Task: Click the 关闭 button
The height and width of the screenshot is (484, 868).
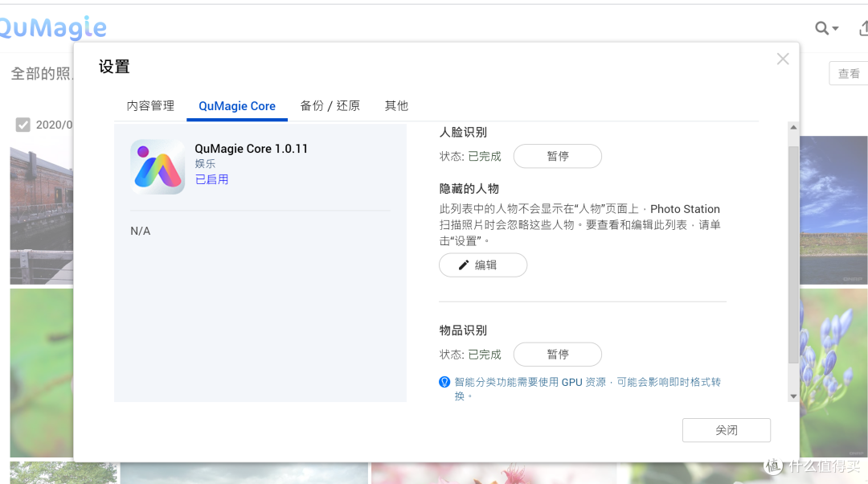Action: point(727,430)
